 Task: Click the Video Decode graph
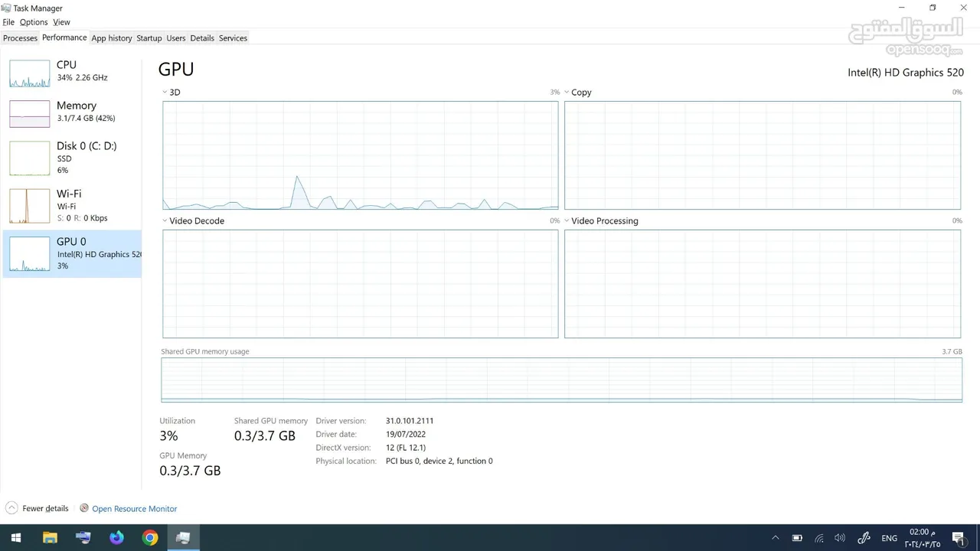coord(360,284)
